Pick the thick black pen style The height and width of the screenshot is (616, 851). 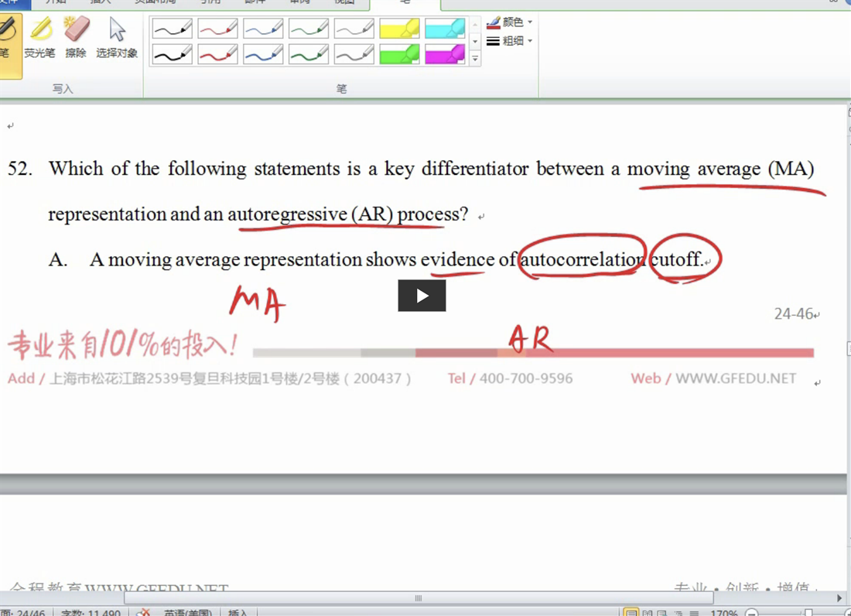(172, 54)
